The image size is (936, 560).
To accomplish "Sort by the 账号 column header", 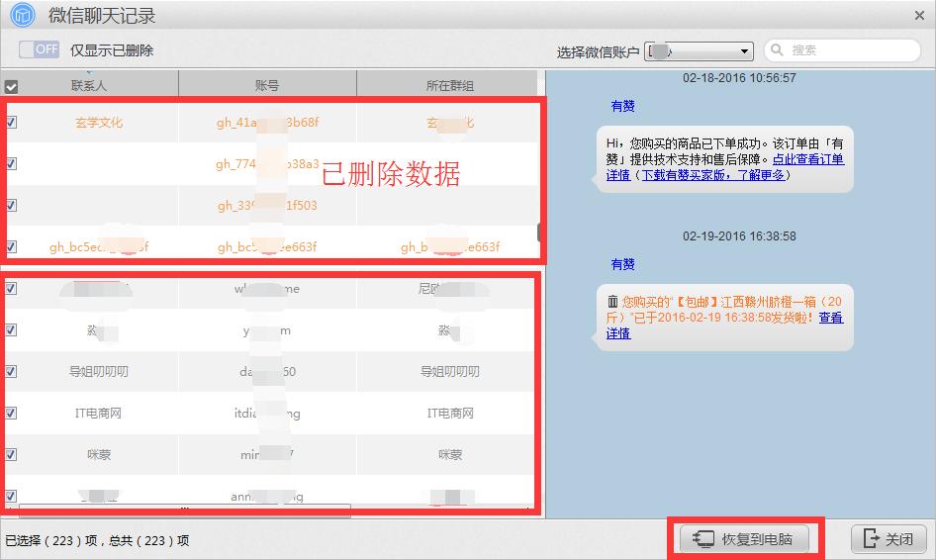I will click(267, 85).
